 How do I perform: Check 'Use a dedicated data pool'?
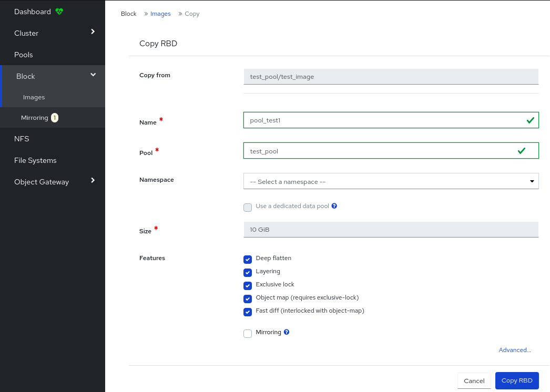coord(248,207)
